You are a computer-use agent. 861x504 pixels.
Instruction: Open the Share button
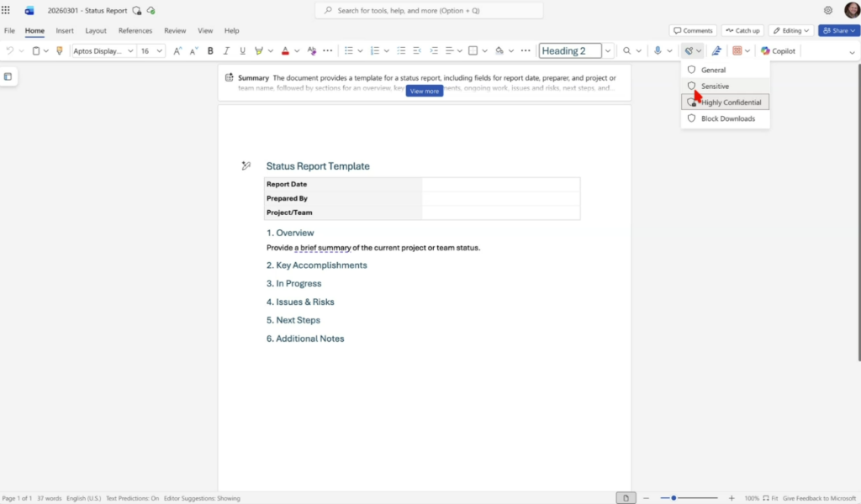click(837, 30)
